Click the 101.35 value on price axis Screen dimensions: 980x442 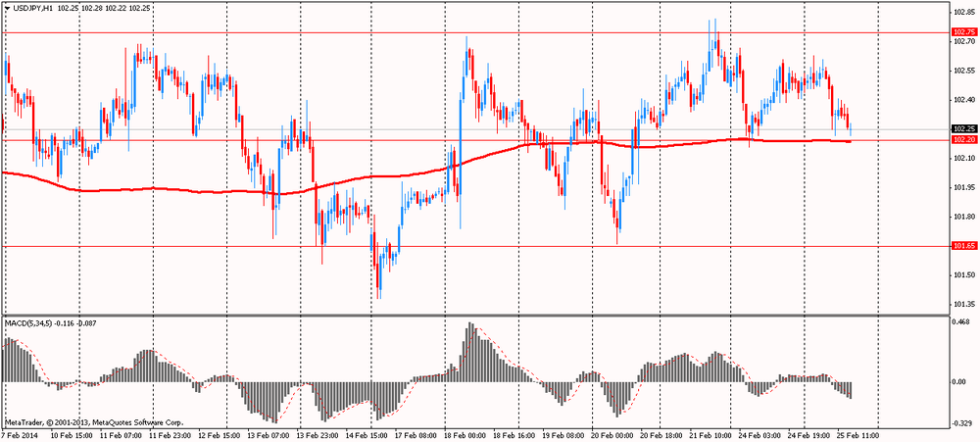click(964, 305)
